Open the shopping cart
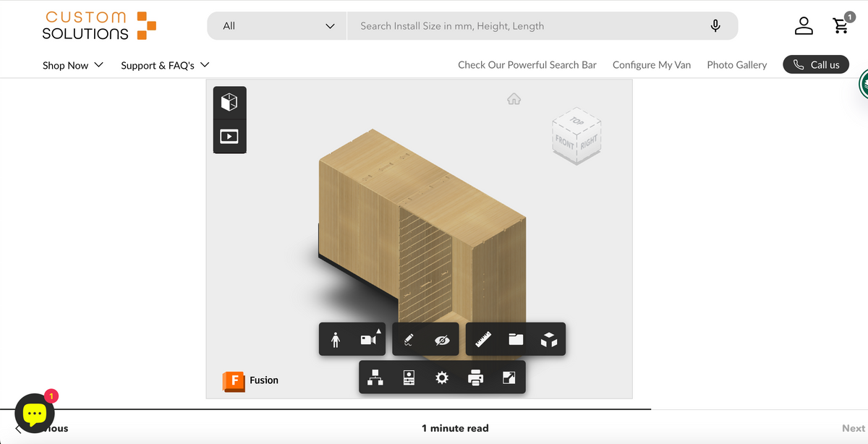 coord(842,25)
